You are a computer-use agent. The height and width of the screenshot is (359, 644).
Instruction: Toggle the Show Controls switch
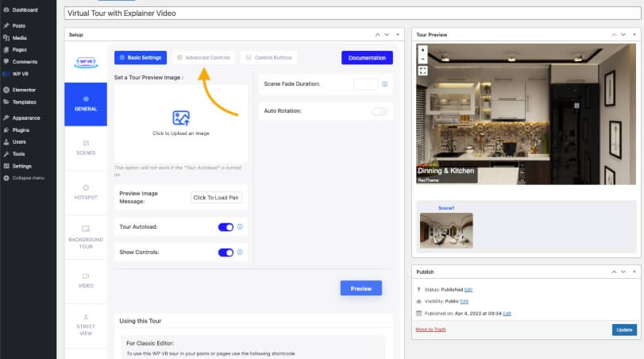pyautogui.click(x=226, y=253)
